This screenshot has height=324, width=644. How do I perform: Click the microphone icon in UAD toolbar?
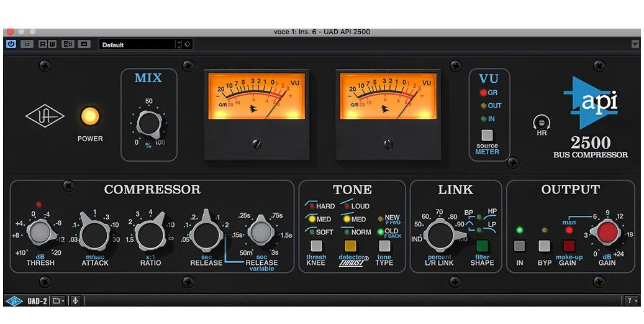75,300
